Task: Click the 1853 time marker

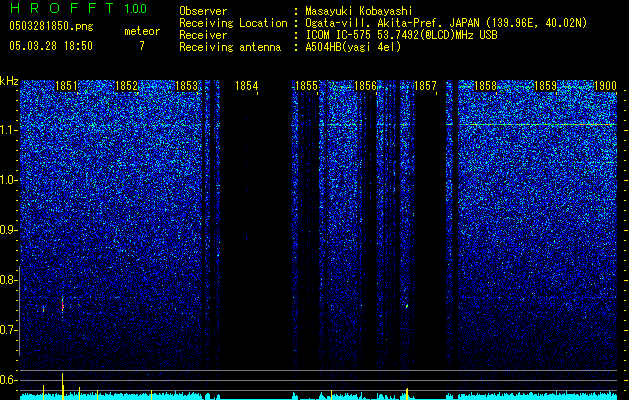Action: (187, 86)
